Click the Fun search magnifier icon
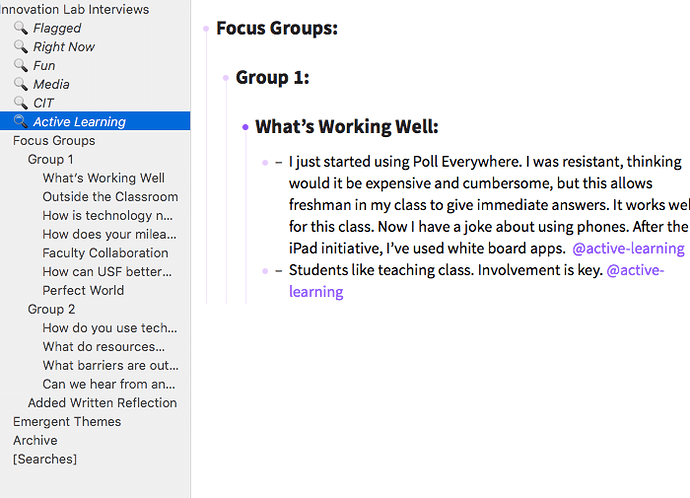Viewport: 690px width, 498px height. coord(20,65)
